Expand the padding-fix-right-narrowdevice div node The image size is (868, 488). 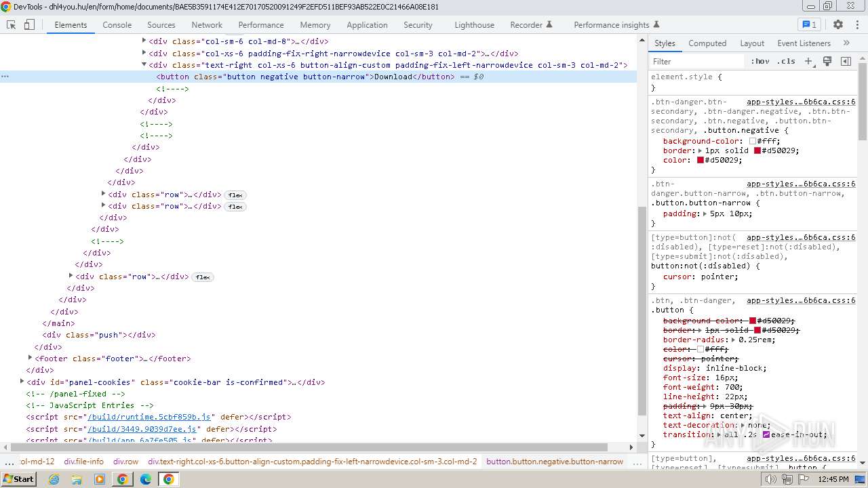pyautogui.click(x=144, y=53)
